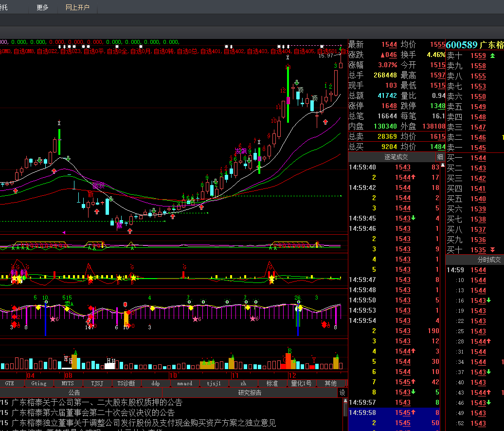Select the 买九 1536 order row
The height and width of the screenshot is (431, 504).
click(x=475, y=240)
